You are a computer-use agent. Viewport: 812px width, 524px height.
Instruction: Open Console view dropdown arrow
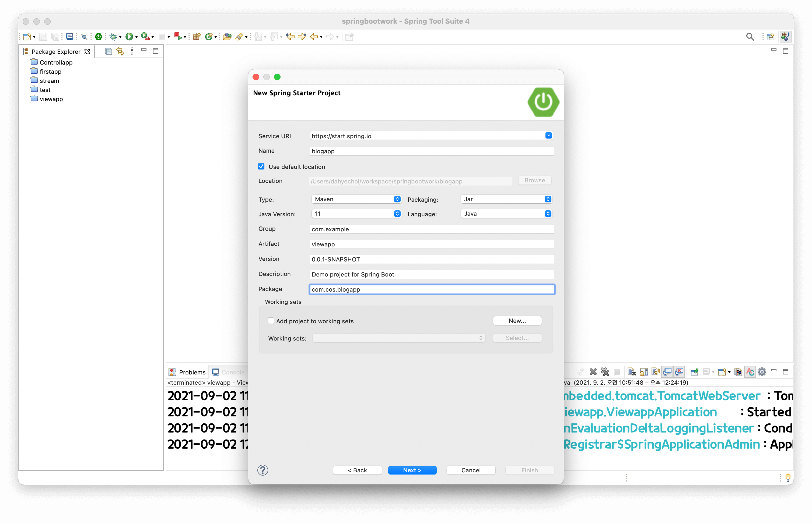(x=729, y=372)
